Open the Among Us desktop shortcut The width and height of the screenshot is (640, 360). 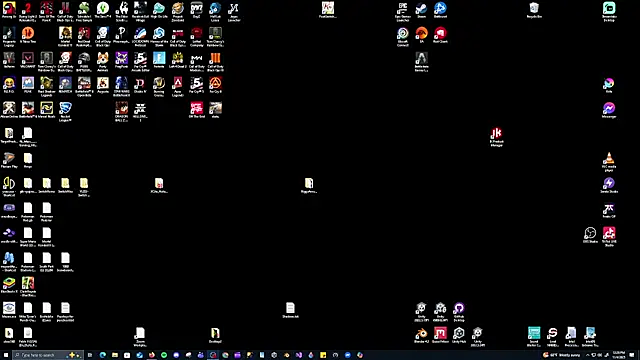pos(9,10)
